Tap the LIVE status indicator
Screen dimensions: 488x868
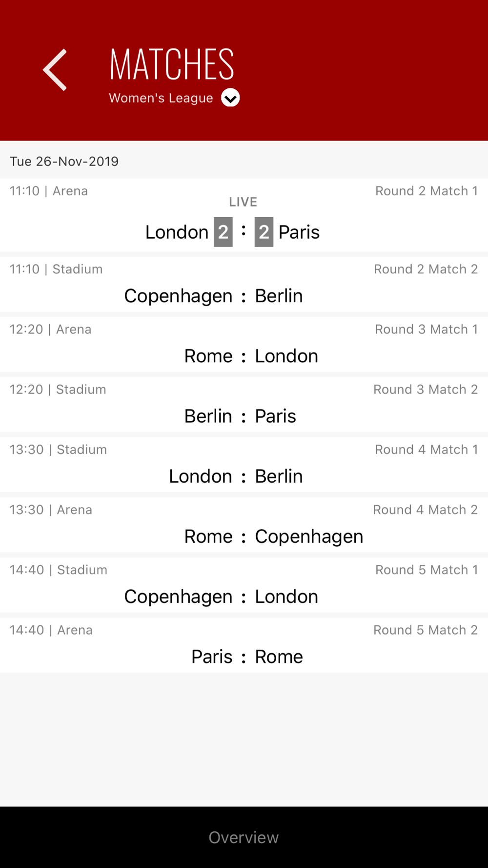pyautogui.click(x=243, y=202)
